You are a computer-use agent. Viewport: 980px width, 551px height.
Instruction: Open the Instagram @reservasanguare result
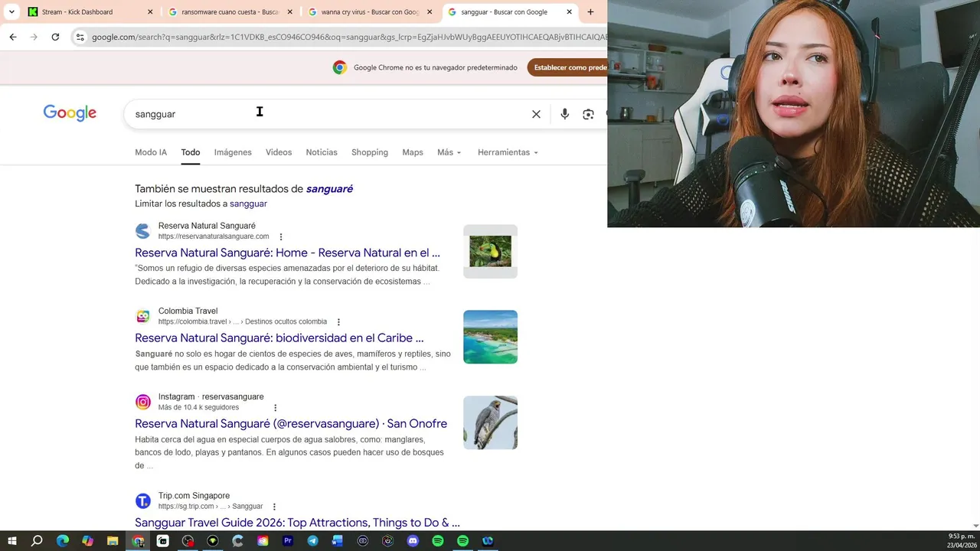click(291, 423)
